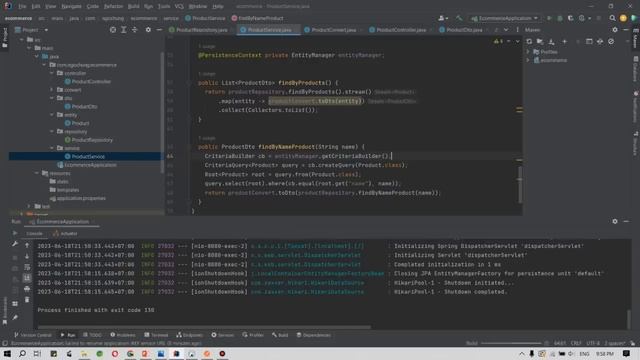Click the editor warnings indicator

pyautogui.click(x=499, y=41)
